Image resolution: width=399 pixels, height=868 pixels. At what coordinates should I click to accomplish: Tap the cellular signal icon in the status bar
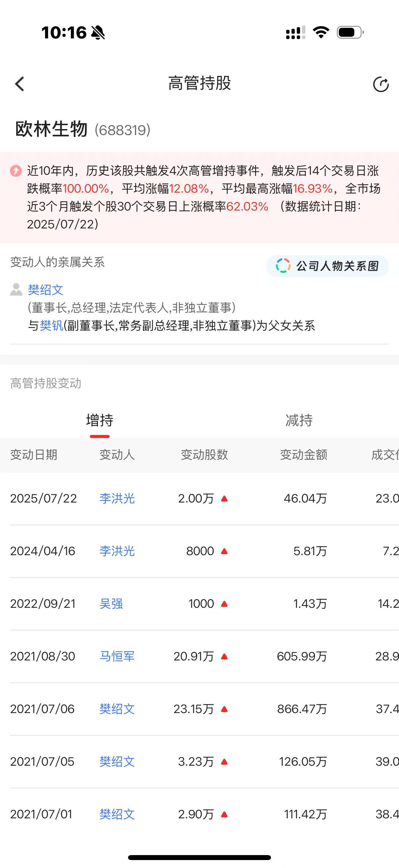tap(296, 32)
